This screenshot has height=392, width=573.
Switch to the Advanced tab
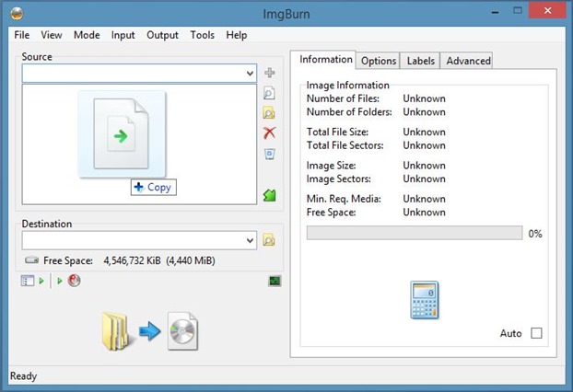(x=468, y=61)
